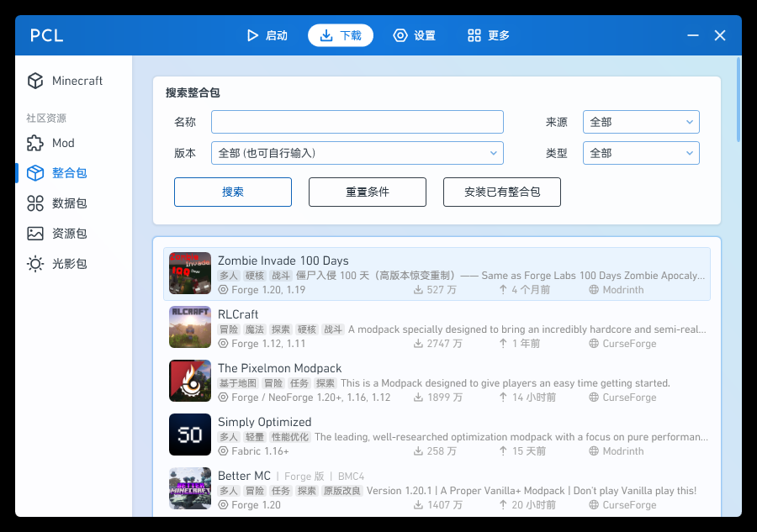757x532 pixels.
Task: Expand the 类型 type dropdown
Action: pyautogui.click(x=641, y=153)
